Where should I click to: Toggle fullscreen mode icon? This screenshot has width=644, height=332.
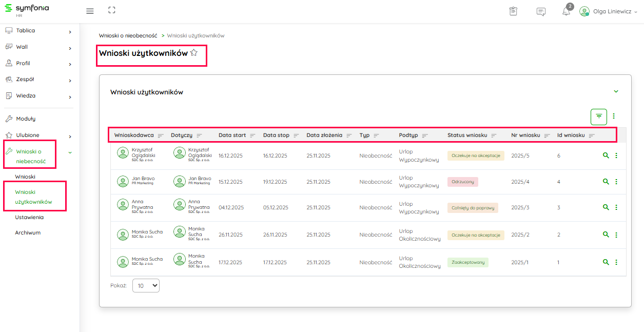tap(111, 11)
